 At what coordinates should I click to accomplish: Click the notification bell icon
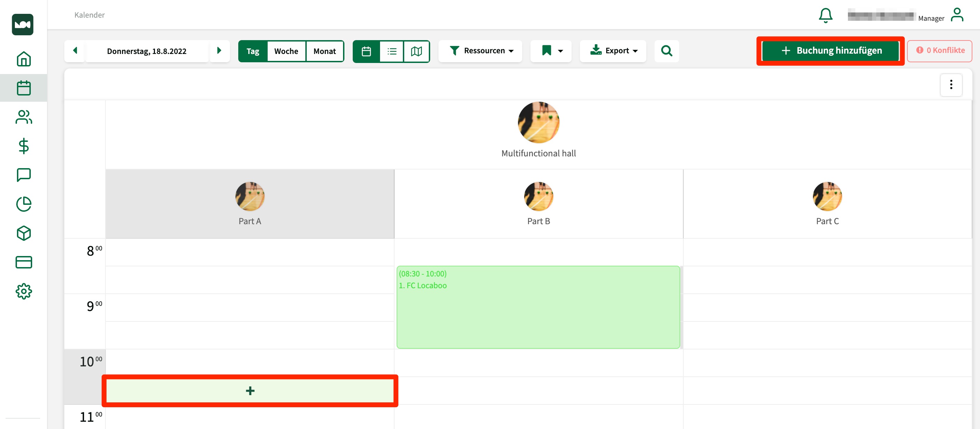tap(825, 16)
